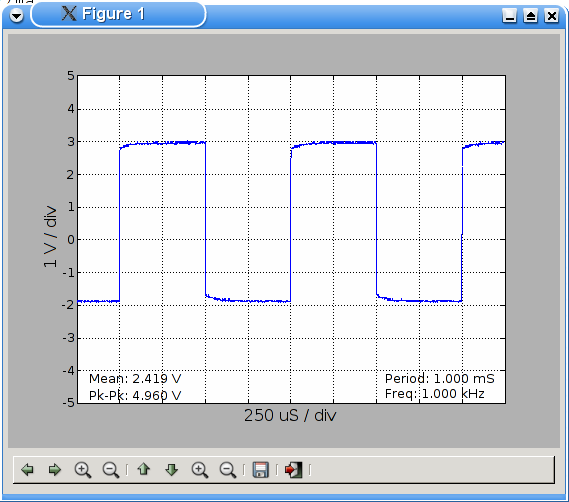The width and height of the screenshot is (569, 502).
Task: Click the Period: 1.000 mS readout
Action: point(439,379)
